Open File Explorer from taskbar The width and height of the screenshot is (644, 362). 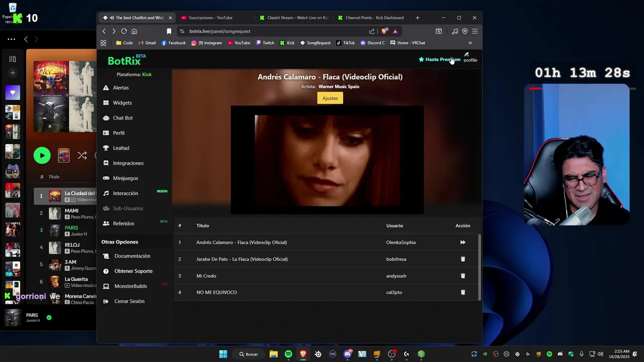tap(273, 354)
